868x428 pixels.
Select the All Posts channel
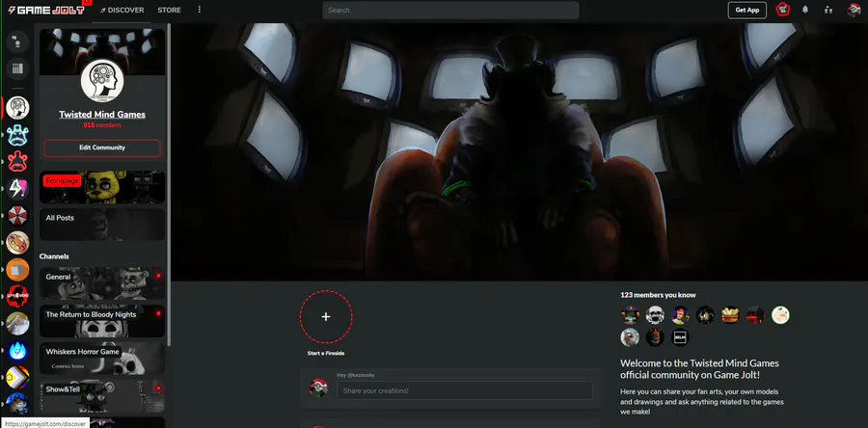point(102,224)
